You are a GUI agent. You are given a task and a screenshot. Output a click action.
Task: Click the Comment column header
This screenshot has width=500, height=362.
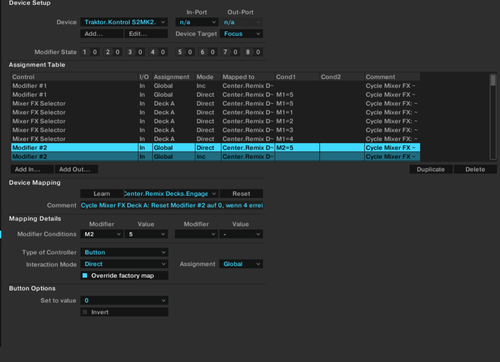(392, 77)
